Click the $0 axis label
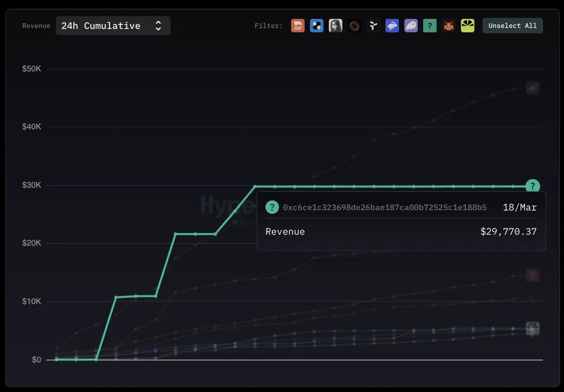Viewport: 564px width, 392px height. (x=36, y=359)
